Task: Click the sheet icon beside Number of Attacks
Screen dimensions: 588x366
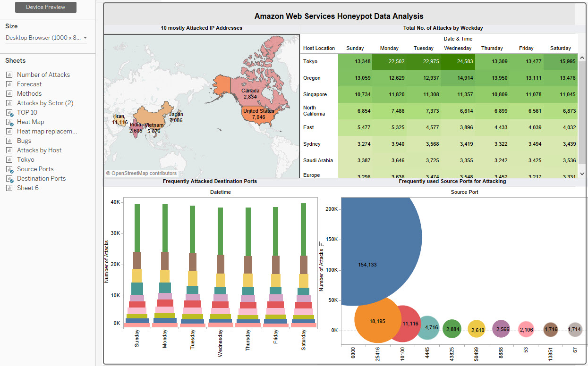Action: pos(9,75)
